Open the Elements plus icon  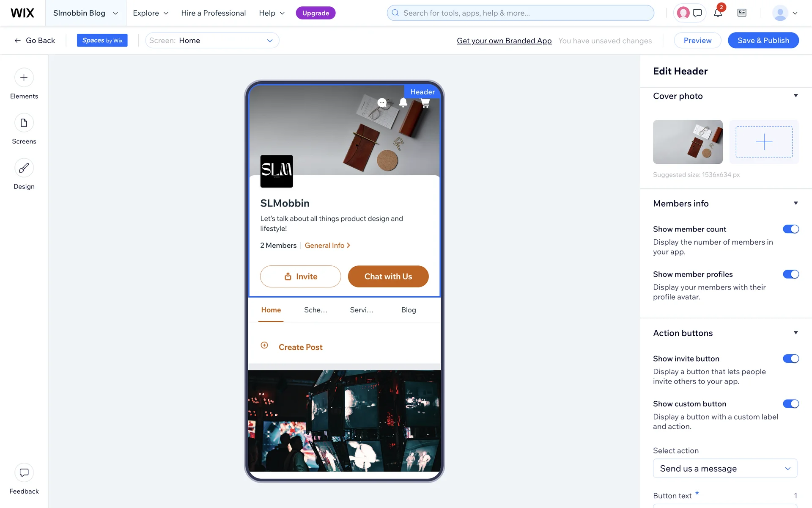[24, 78]
